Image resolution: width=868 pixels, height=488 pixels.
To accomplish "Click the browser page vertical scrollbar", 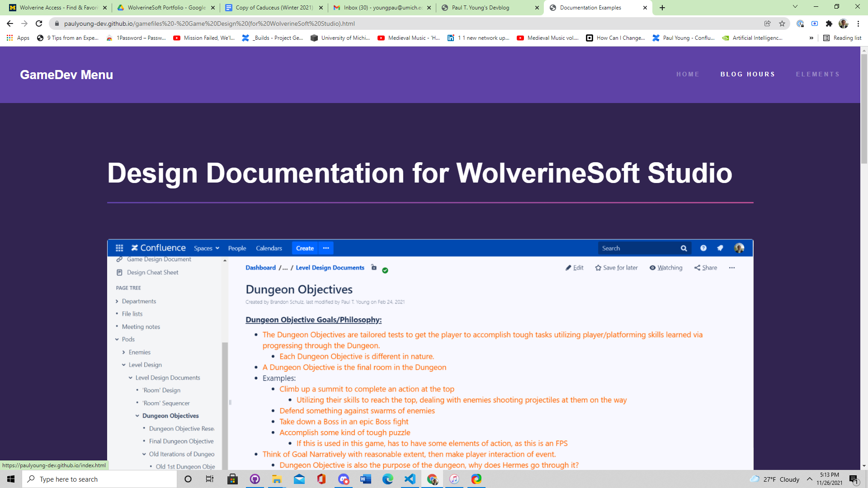I will click(864, 108).
